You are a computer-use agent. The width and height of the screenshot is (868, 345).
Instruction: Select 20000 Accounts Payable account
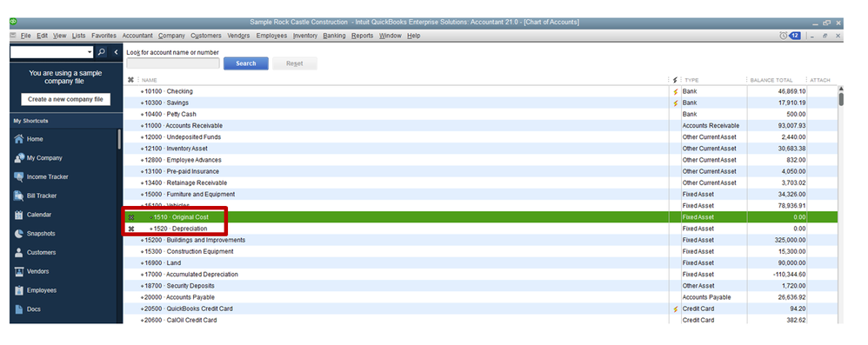480,297
